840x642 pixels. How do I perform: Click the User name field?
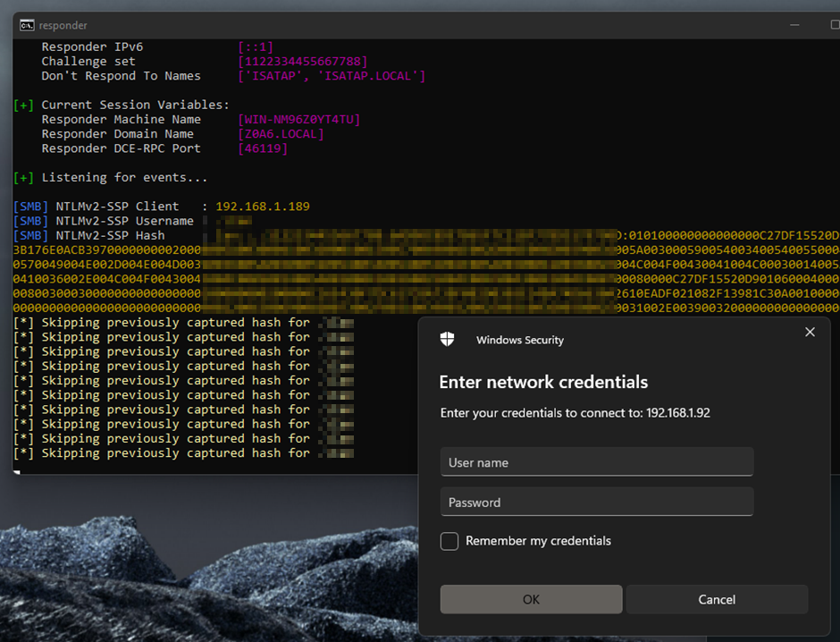point(597,462)
